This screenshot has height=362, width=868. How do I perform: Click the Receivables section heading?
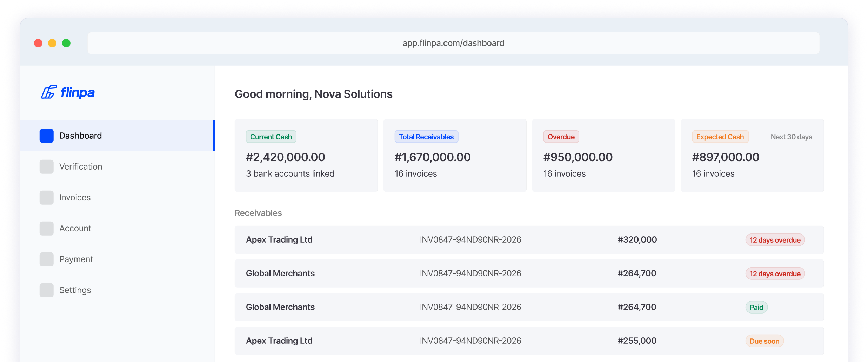pos(258,213)
